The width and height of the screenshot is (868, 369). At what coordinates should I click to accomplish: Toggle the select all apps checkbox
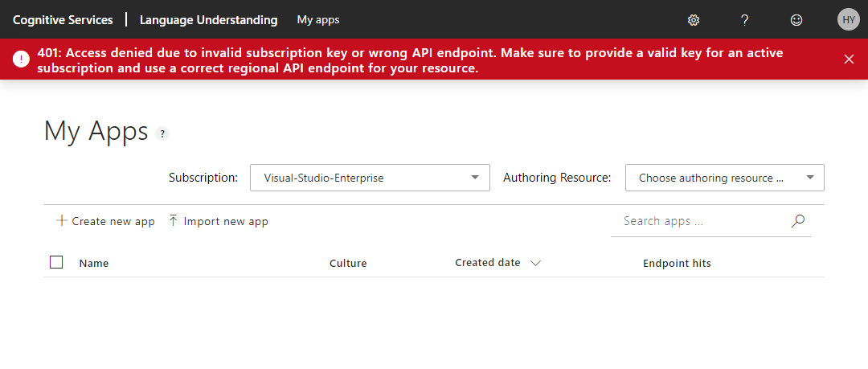(56, 262)
